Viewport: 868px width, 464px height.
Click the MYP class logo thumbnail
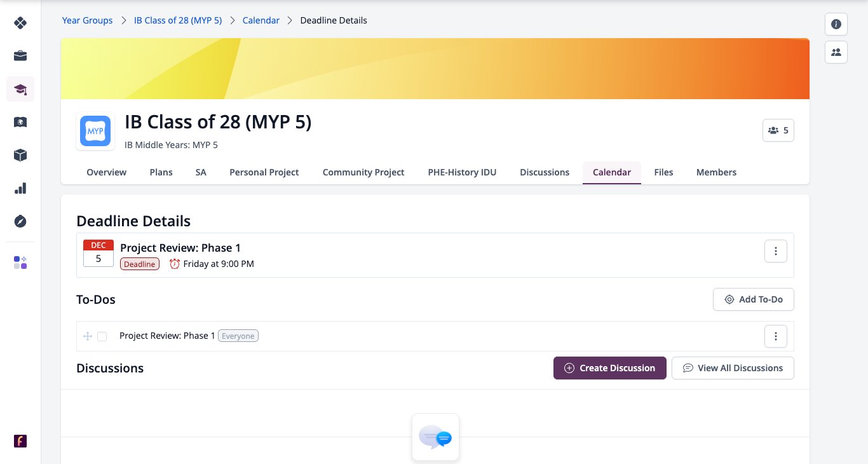coord(95,132)
